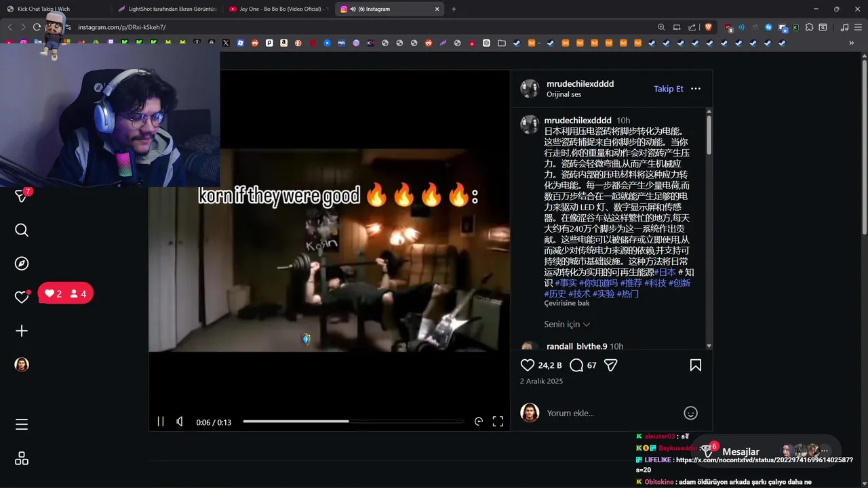868x488 pixels.
Task: Open the apps grid icon in sidebar
Action: (22, 459)
